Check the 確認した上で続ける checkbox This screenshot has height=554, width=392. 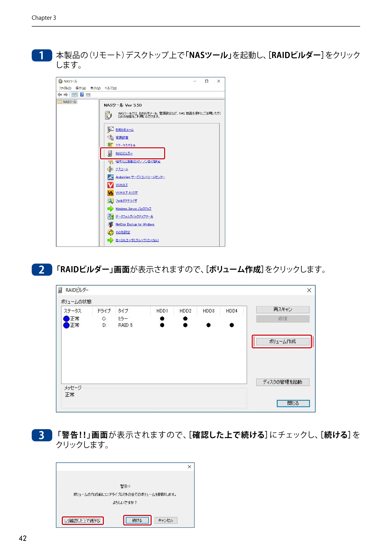pos(67,521)
